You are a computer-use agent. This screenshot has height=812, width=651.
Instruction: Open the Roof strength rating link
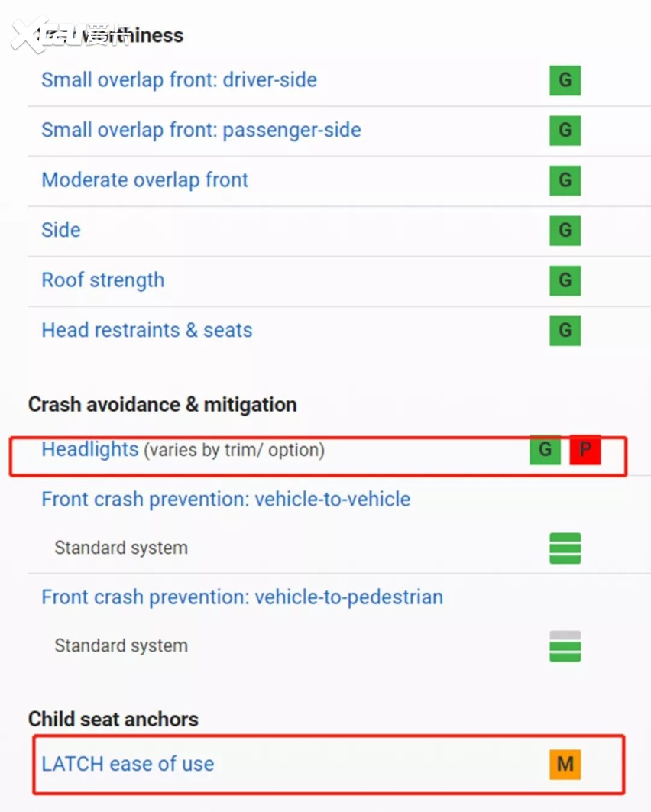(x=102, y=280)
